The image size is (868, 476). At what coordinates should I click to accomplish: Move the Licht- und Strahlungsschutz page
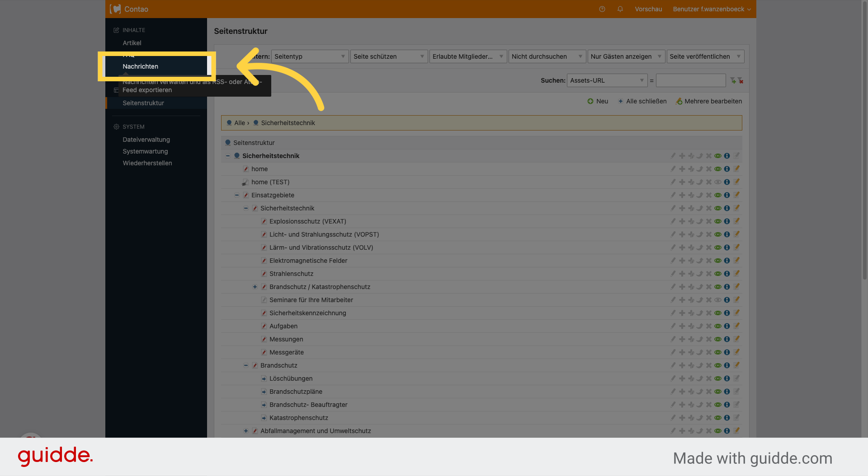click(x=700, y=234)
